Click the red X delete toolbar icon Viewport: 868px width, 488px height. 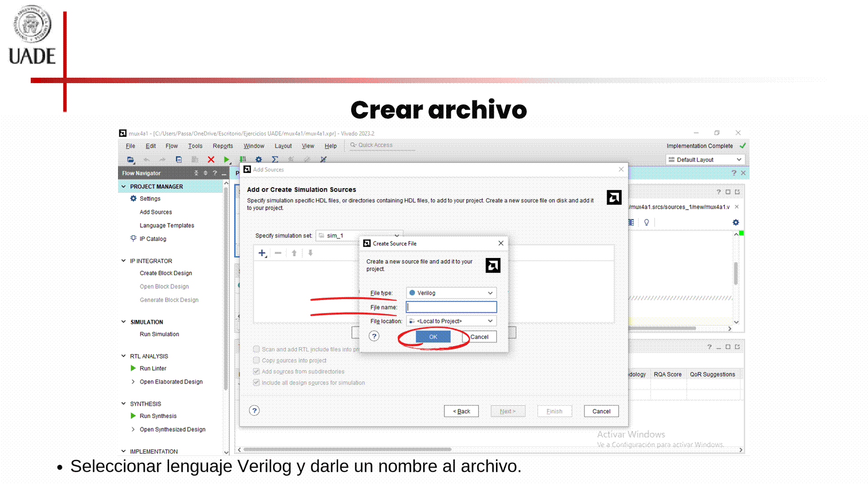pos(211,160)
